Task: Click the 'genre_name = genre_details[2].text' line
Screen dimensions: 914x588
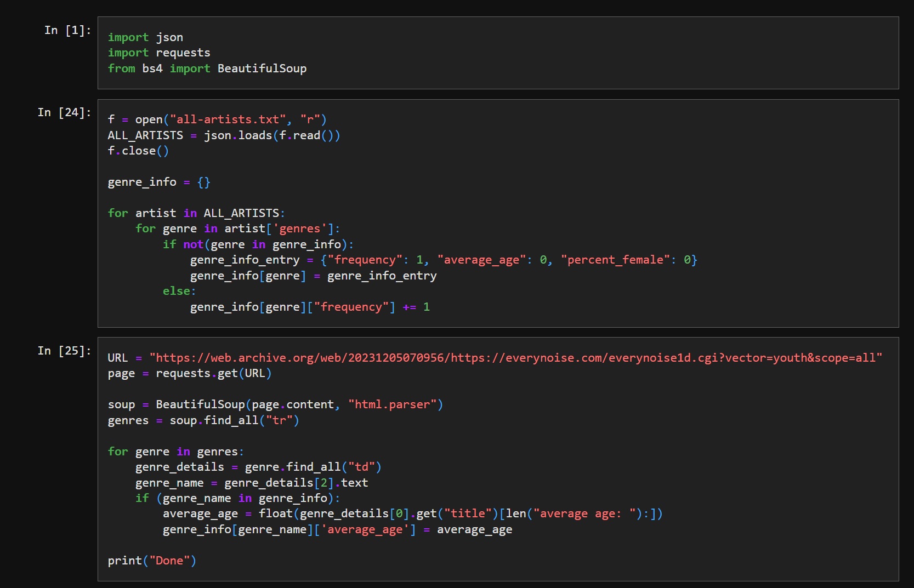Action: [x=252, y=483]
